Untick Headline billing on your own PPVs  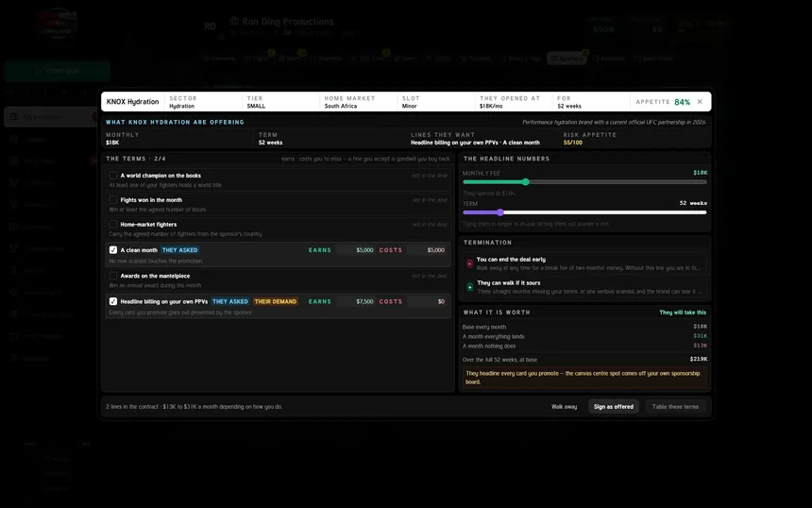(113, 301)
